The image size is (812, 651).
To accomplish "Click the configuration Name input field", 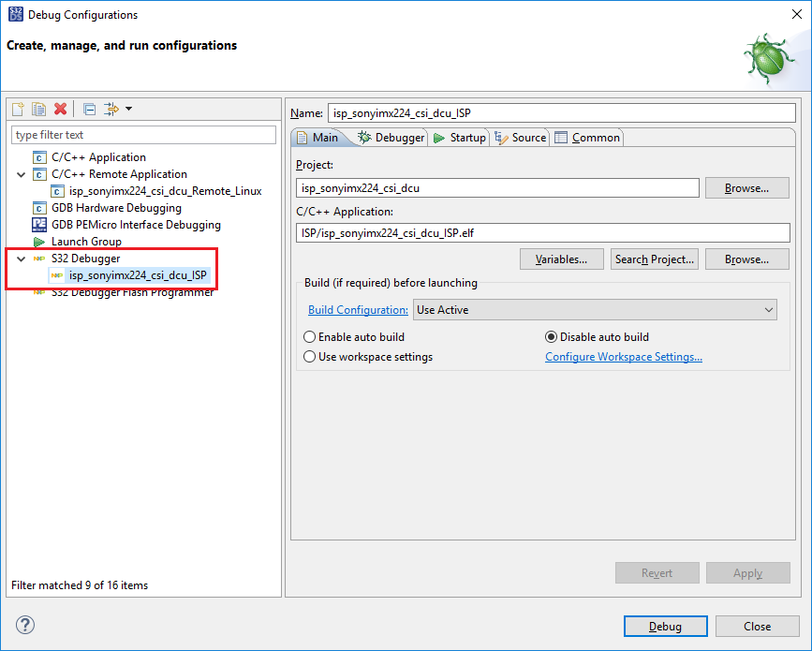I will [561, 113].
